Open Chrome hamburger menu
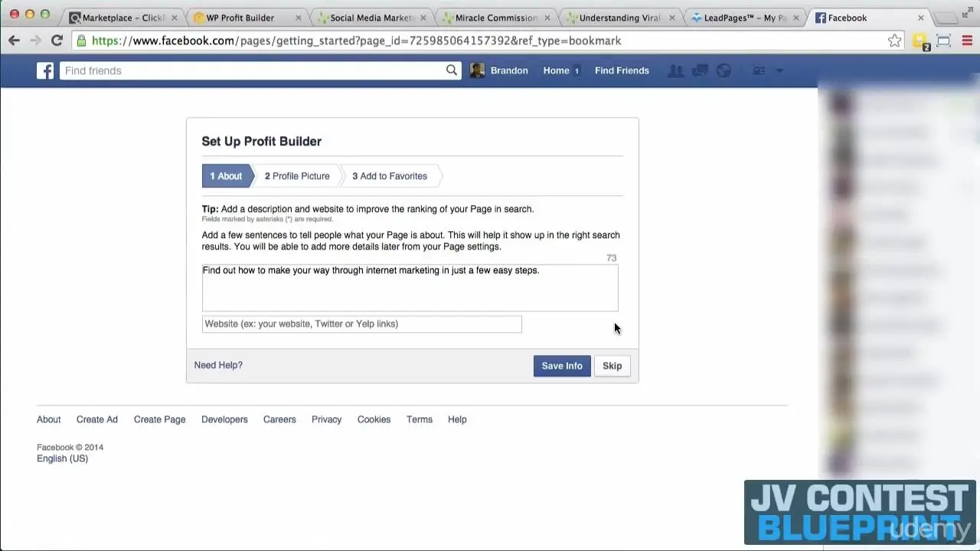 pos(967,41)
